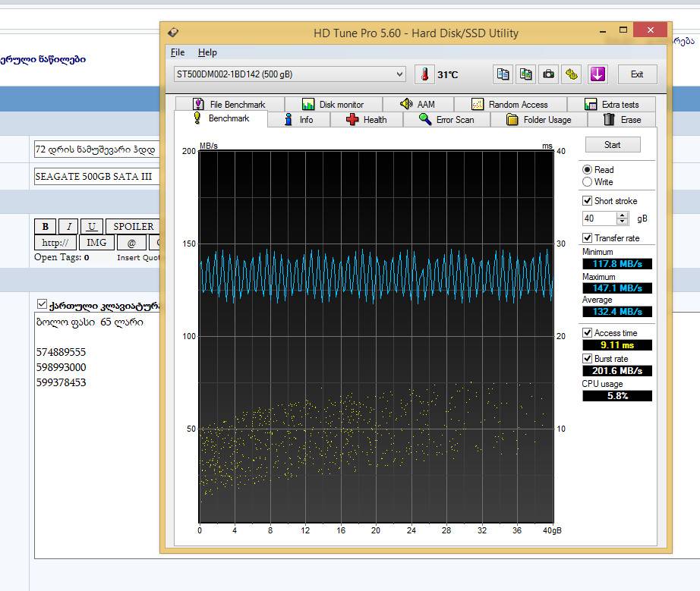Click the forum post message text area
The image size is (700, 591).
(97, 435)
